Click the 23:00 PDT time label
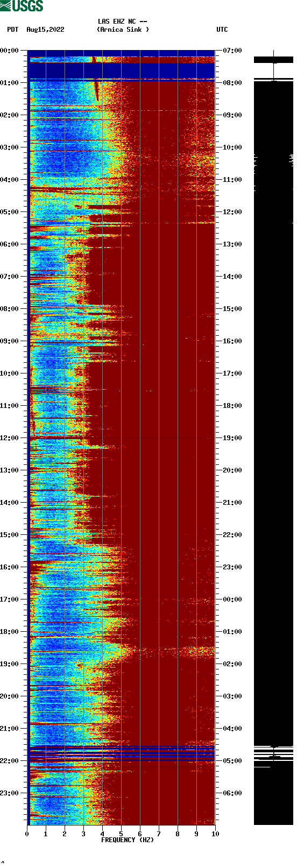Image resolution: width=297 pixels, height=868 pixels. pos(9,793)
